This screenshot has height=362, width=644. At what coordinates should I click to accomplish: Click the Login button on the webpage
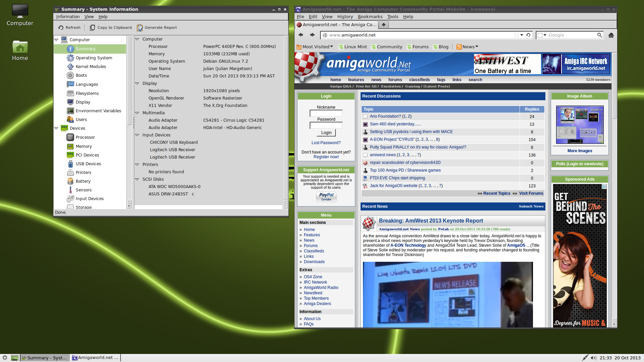click(x=326, y=132)
